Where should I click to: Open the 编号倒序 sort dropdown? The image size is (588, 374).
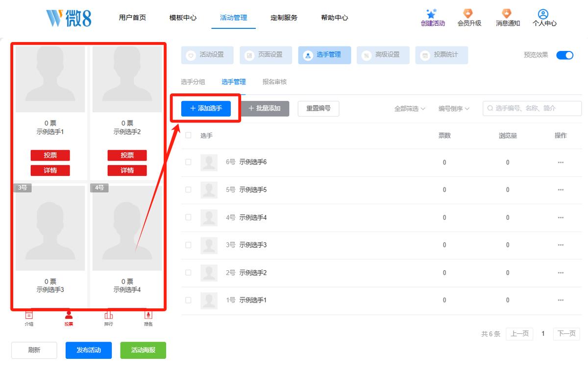(x=454, y=109)
